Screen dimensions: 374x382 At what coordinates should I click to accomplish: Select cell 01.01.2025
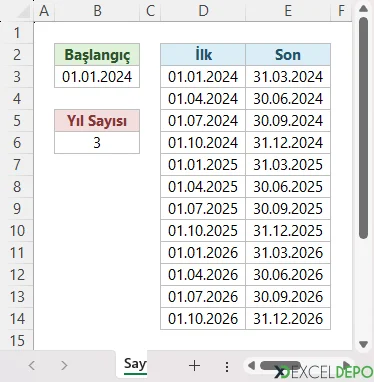click(x=203, y=164)
